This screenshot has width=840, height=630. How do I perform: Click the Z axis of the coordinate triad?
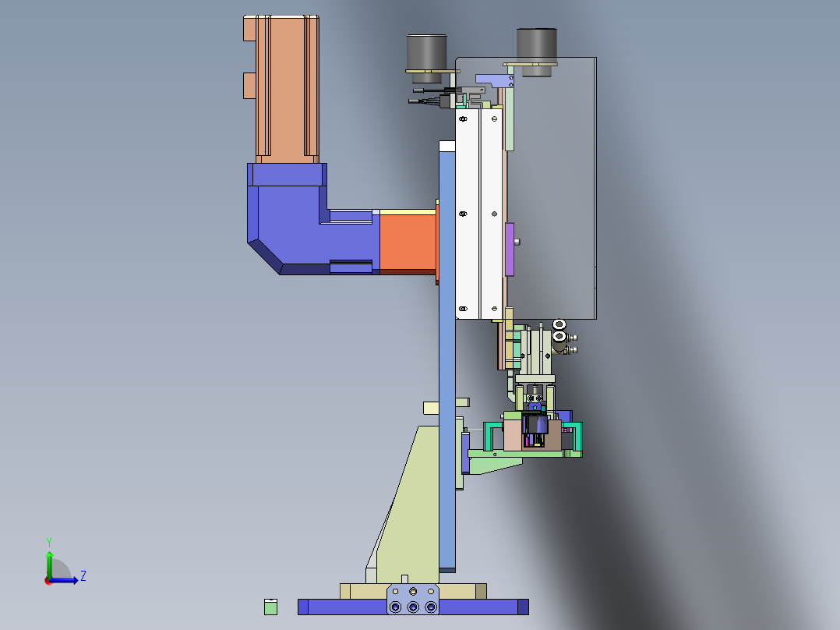64,580
